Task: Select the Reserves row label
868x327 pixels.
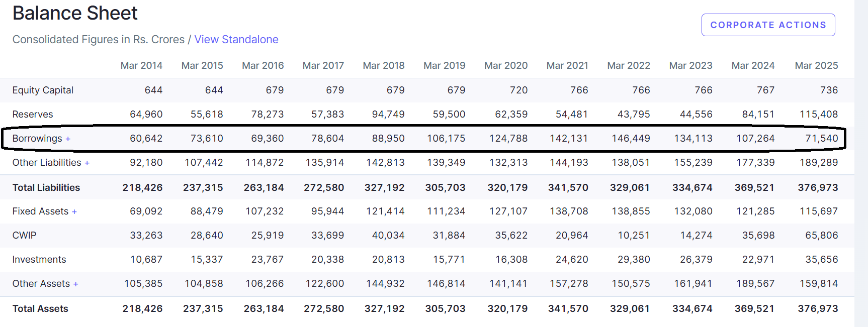Action: (x=33, y=115)
